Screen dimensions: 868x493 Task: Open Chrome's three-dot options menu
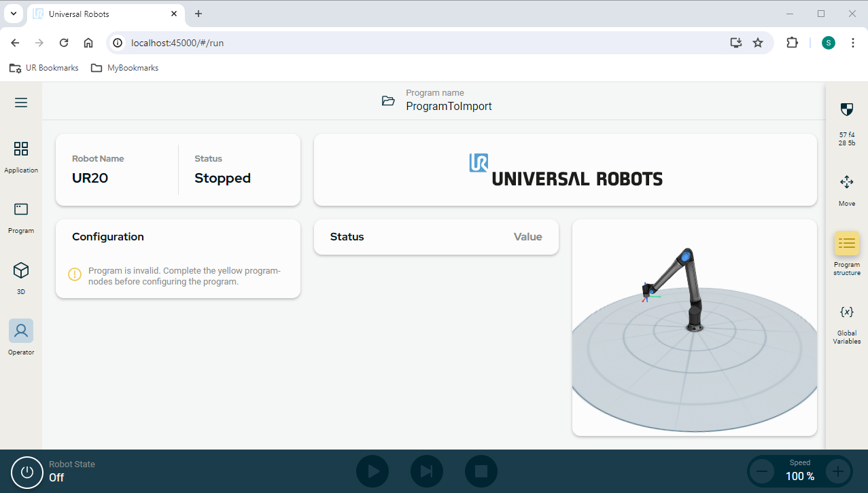(x=853, y=42)
